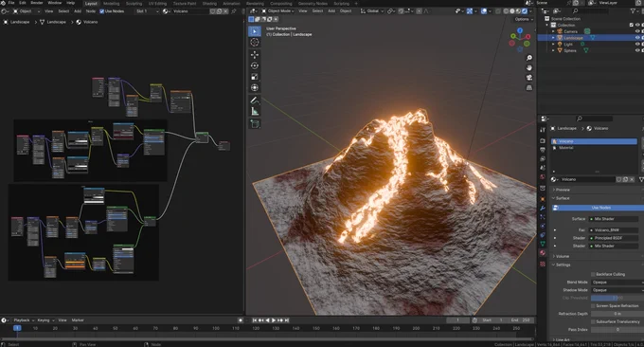Viewport: 644px width, 347px height.
Task: Select the Add Cube tool in viewport
Action: pyautogui.click(x=255, y=123)
